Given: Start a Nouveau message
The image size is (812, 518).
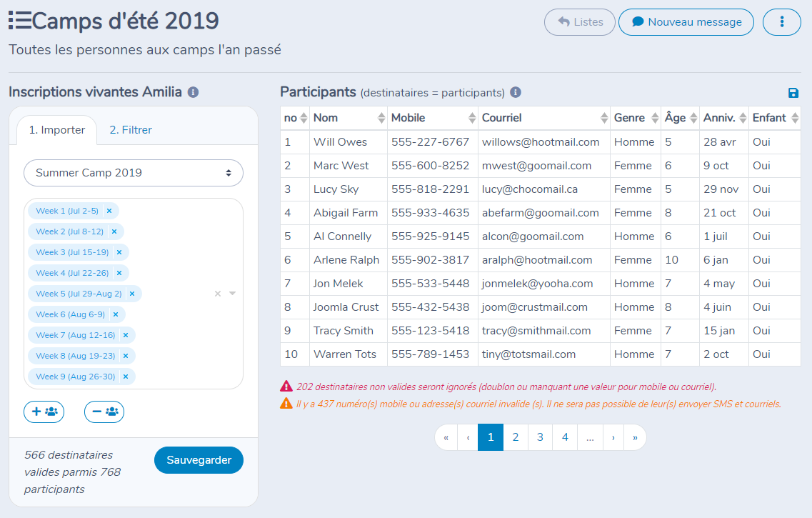Looking at the screenshot, I should [x=686, y=22].
